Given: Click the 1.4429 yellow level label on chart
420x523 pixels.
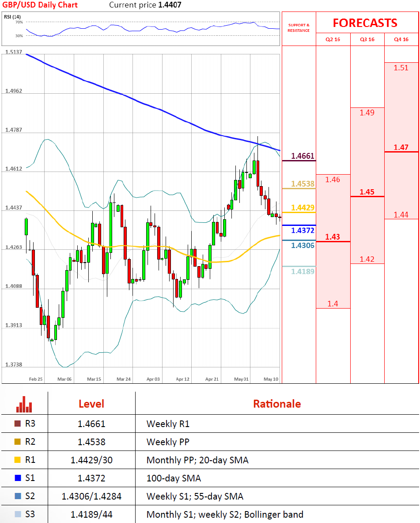Looking at the screenshot, I should (x=303, y=207).
